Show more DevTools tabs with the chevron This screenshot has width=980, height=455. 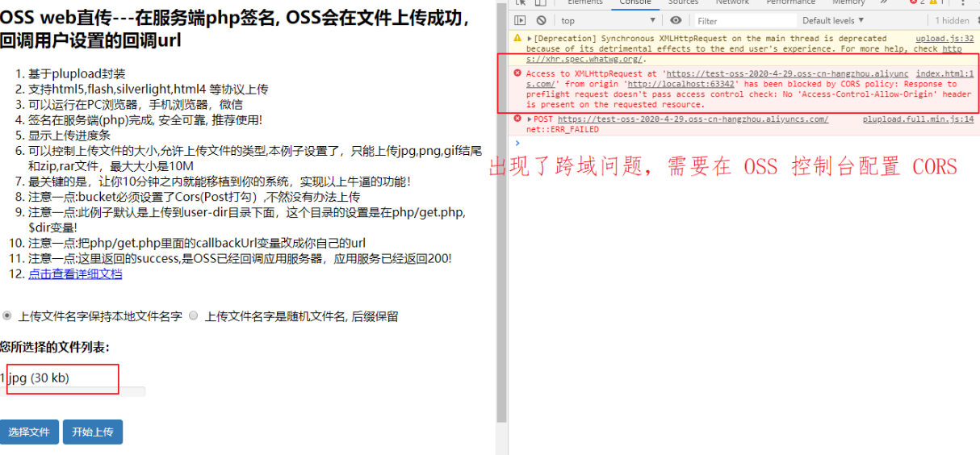[882, 2]
